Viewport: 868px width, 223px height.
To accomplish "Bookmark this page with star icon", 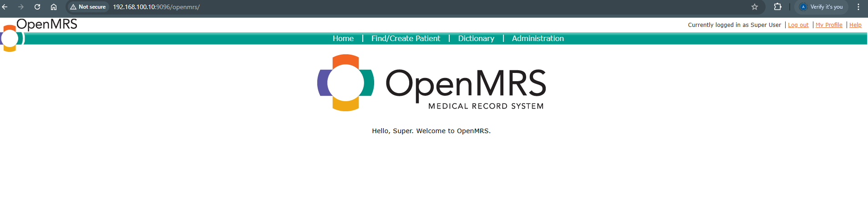I will (755, 7).
